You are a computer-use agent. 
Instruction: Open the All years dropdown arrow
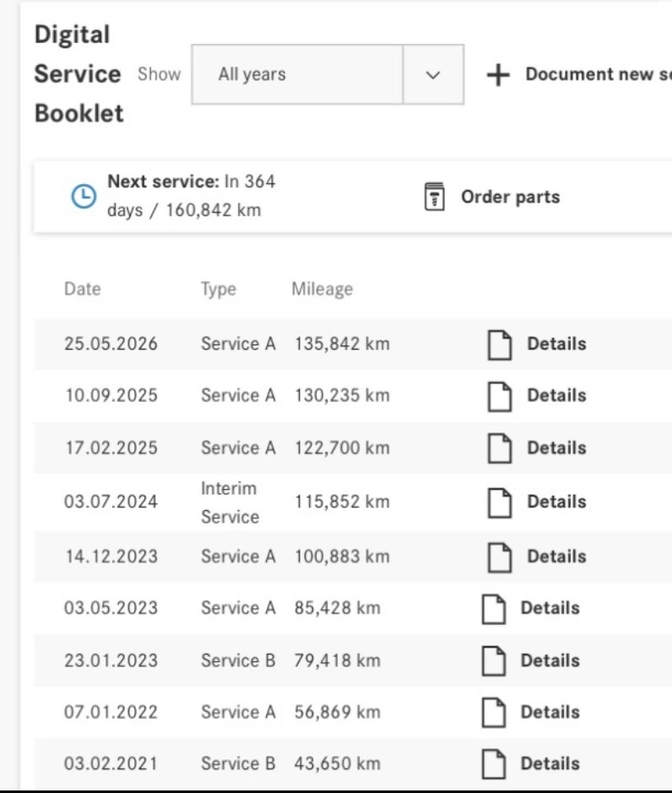[x=433, y=75]
